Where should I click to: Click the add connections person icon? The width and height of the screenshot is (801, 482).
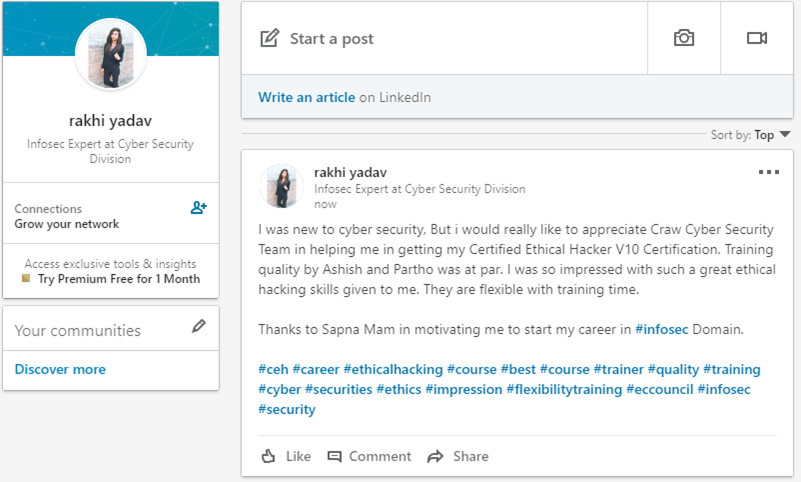click(199, 208)
